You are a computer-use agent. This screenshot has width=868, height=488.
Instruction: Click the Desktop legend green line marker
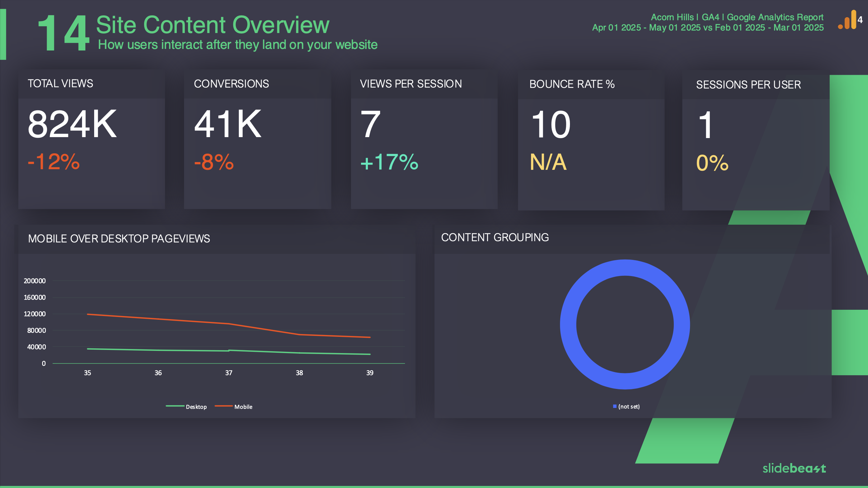(175, 406)
